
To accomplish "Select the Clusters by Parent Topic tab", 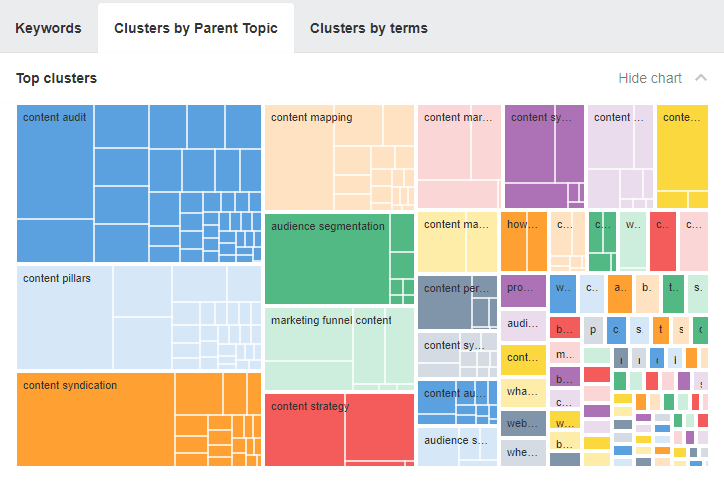I will point(195,28).
